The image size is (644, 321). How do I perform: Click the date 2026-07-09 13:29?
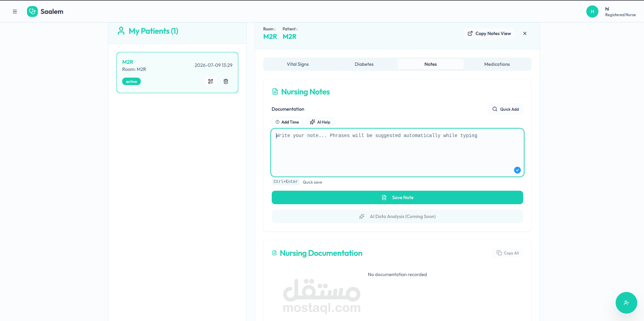[213, 65]
